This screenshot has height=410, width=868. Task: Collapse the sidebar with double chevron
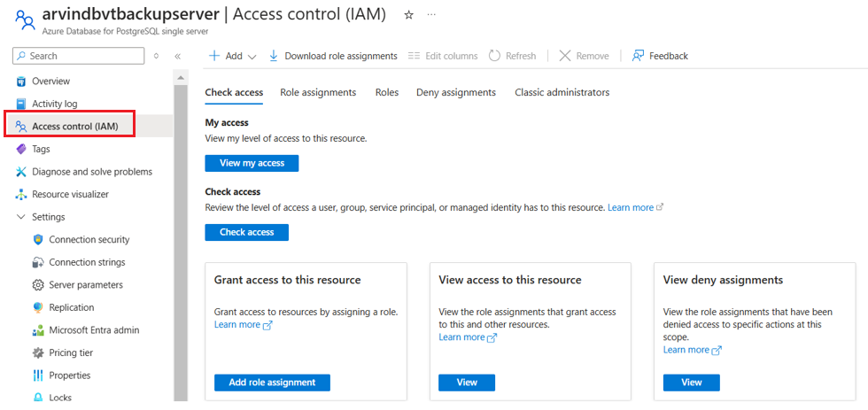(177, 56)
